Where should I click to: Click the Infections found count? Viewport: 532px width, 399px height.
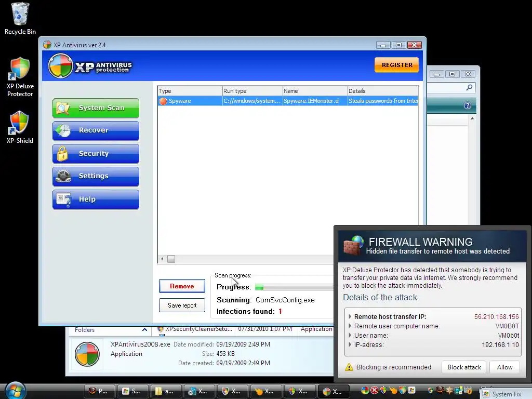(x=280, y=311)
